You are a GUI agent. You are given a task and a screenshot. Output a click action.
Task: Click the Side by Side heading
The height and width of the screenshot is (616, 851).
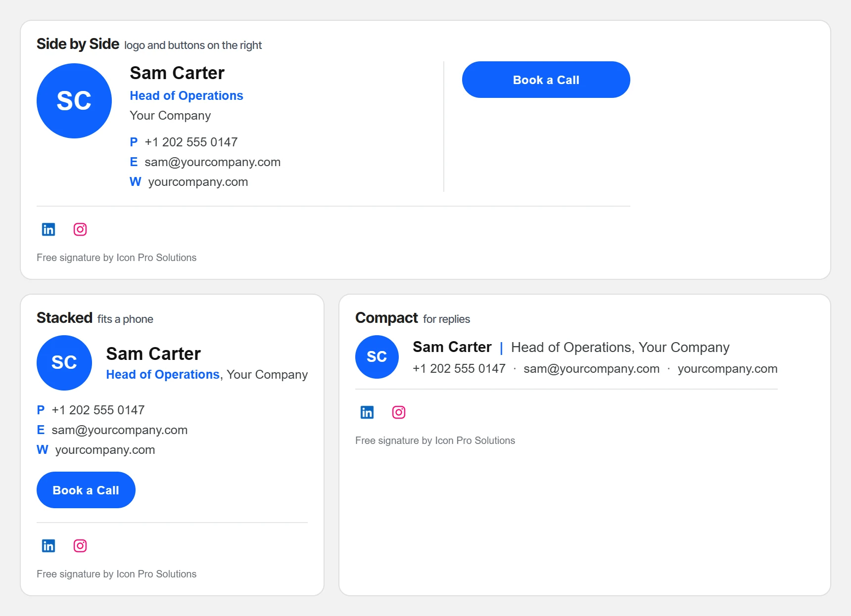click(x=78, y=44)
